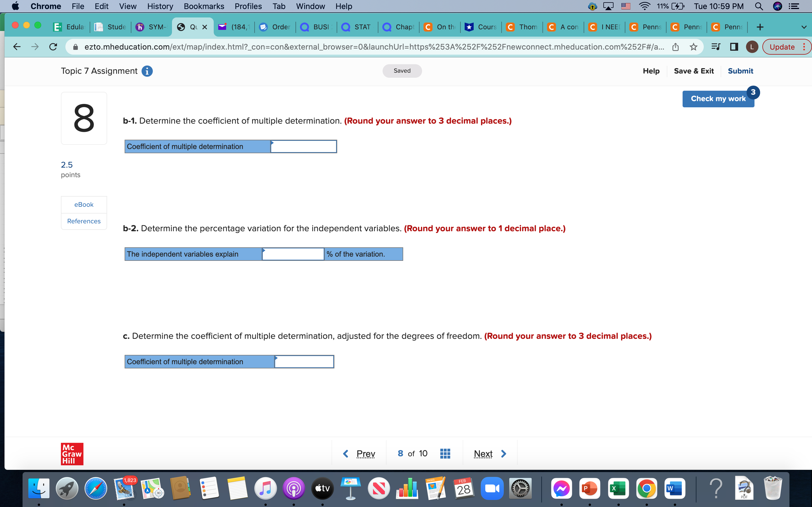
Task: Click the site security lock icon
Action: pyautogui.click(x=76, y=46)
